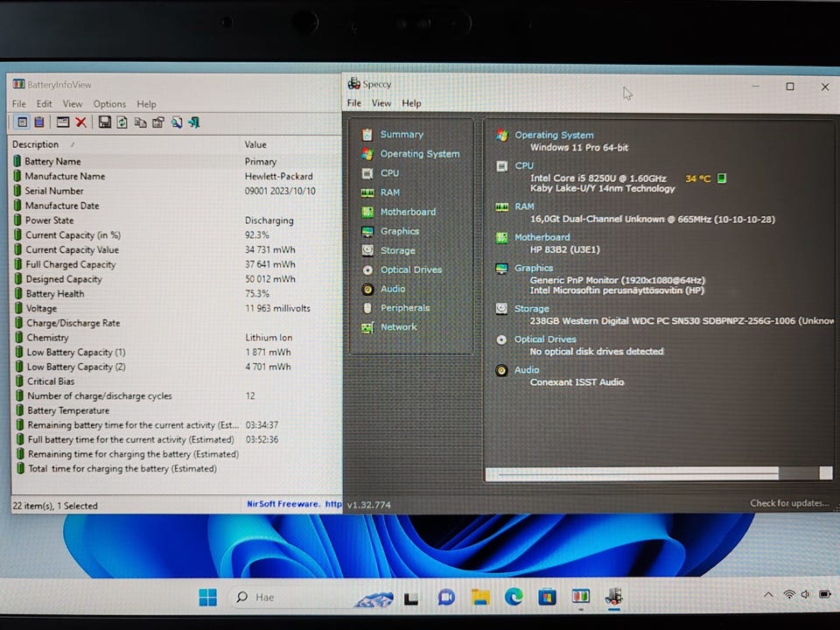Click the Exit door icon in BatteryInfoView toolbar

tap(194, 122)
